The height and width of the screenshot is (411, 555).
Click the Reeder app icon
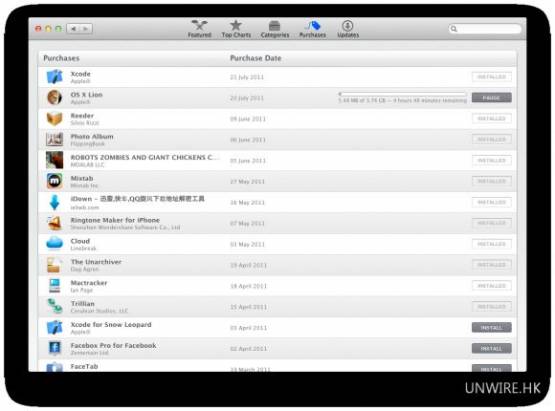point(55,119)
